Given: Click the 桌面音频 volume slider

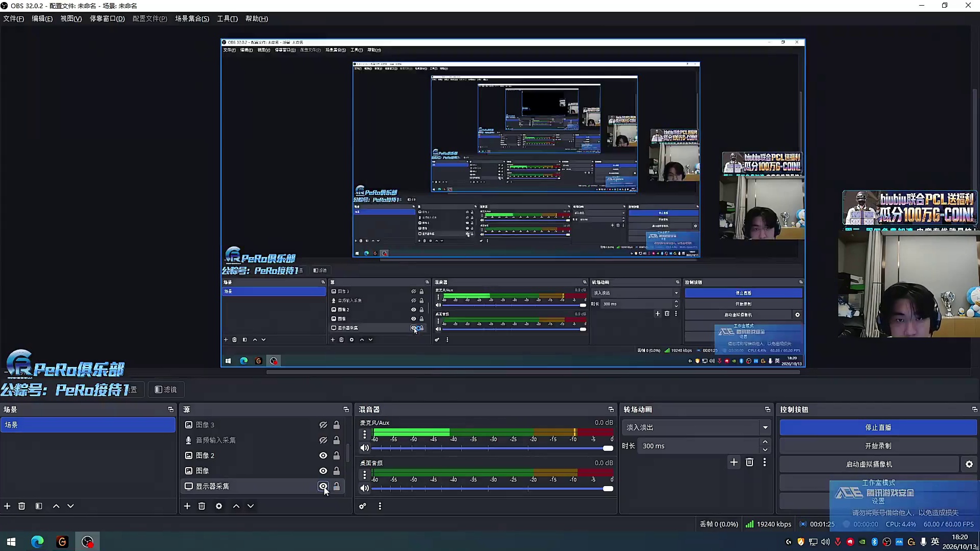Looking at the screenshot, I should point(493,489).
